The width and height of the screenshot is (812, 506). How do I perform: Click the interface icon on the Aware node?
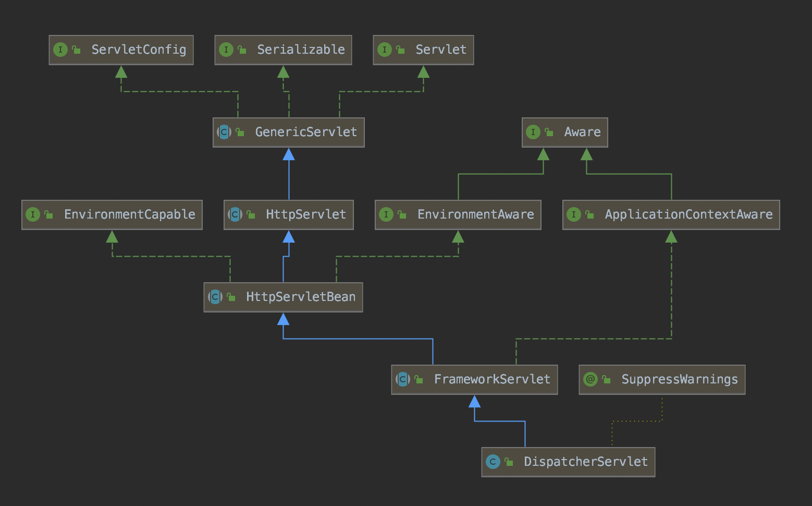click(533, 132)
